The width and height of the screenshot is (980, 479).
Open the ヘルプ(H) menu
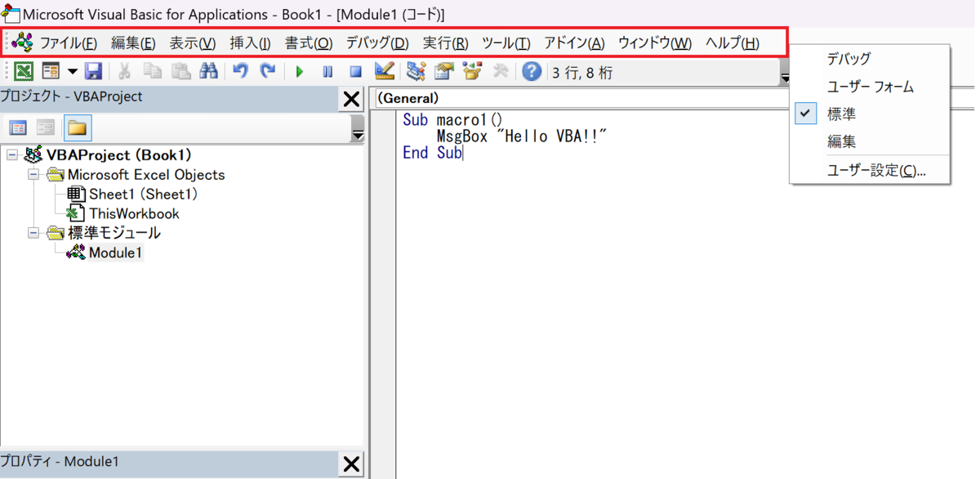[x=733, y=43]
